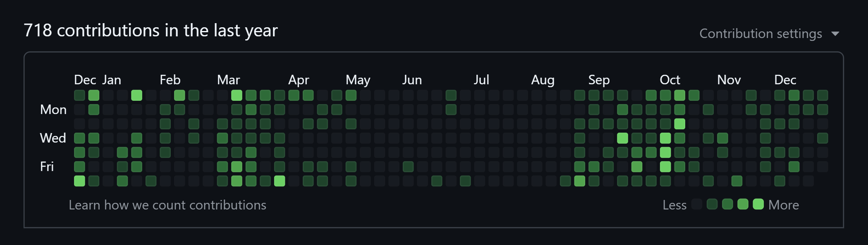868x245 pixels.
Task: Open the Learn how we count contributions link
Action: 167,205
